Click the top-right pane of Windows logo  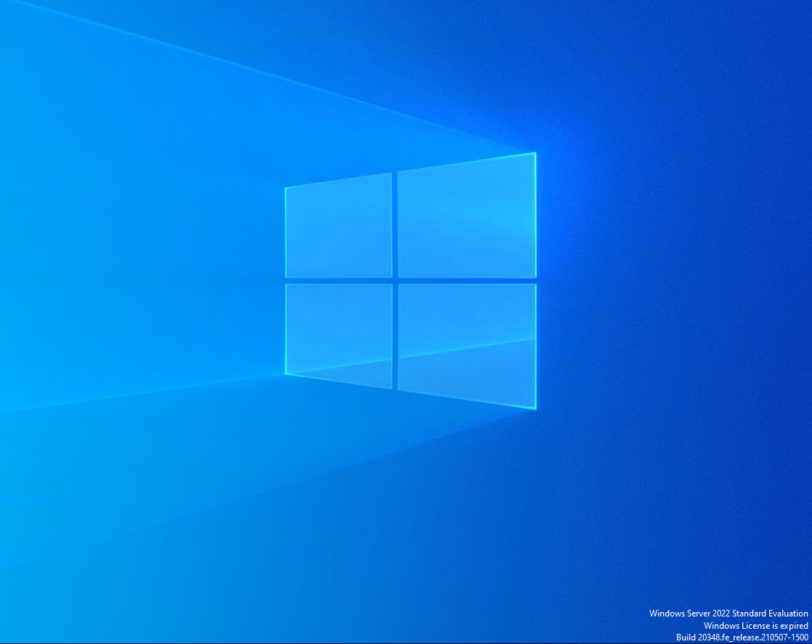point(466,218)
